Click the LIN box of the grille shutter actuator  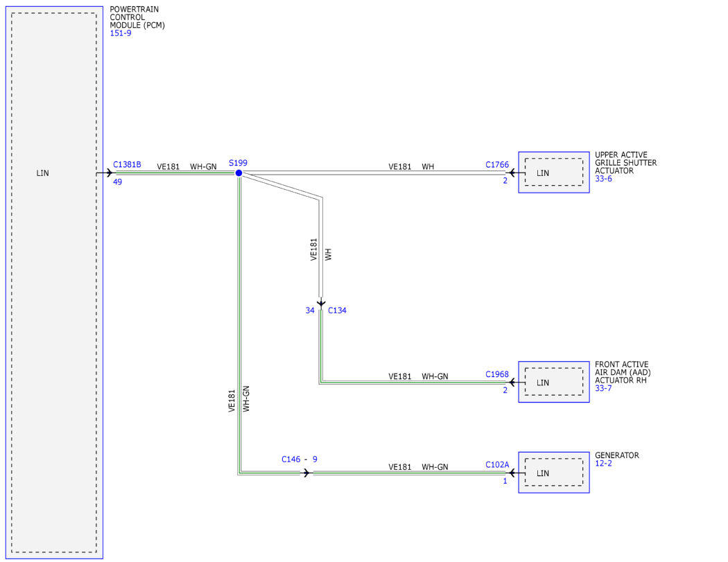[554, 173]
